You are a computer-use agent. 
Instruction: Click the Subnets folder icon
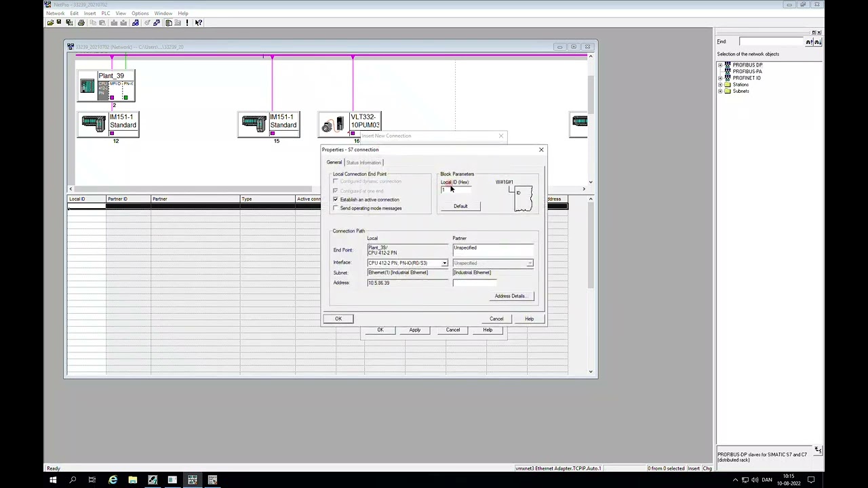click(728, 91)
